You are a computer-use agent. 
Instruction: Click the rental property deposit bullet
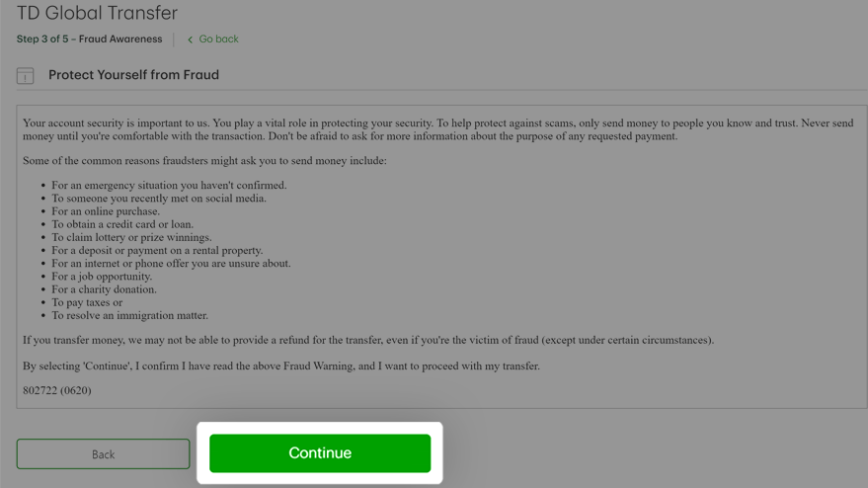[x=157, y=250]
